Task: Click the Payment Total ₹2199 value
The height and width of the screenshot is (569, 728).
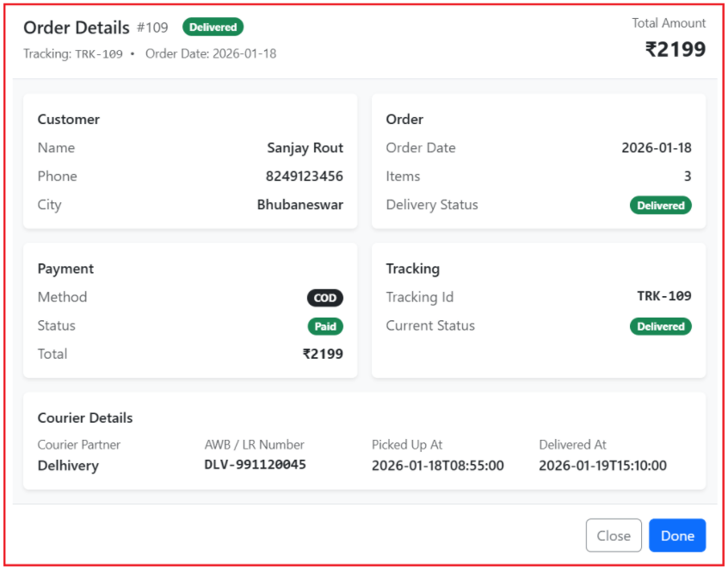Action: pos(323,354)
